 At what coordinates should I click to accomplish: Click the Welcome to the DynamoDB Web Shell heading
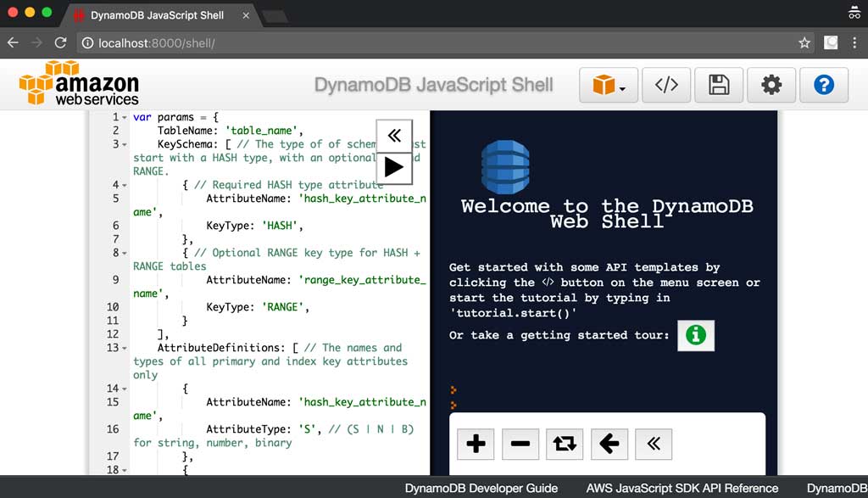tap(607, 214)
